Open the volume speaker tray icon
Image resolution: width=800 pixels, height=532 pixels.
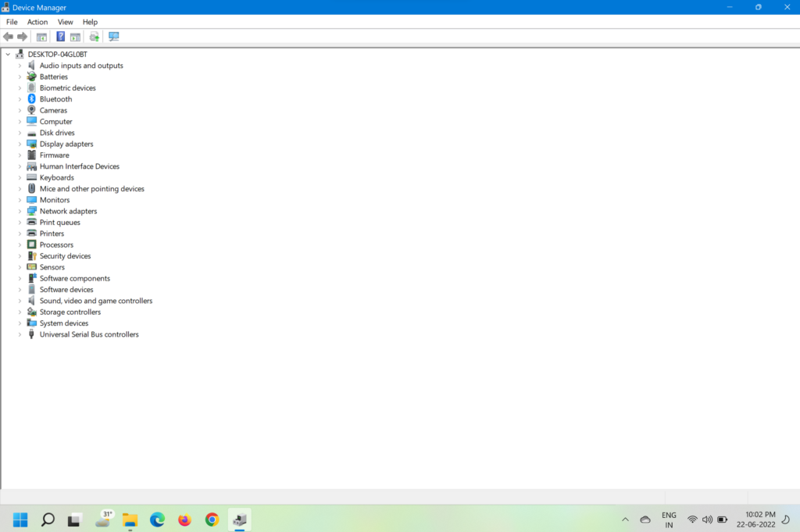click(x=707, y=520)
